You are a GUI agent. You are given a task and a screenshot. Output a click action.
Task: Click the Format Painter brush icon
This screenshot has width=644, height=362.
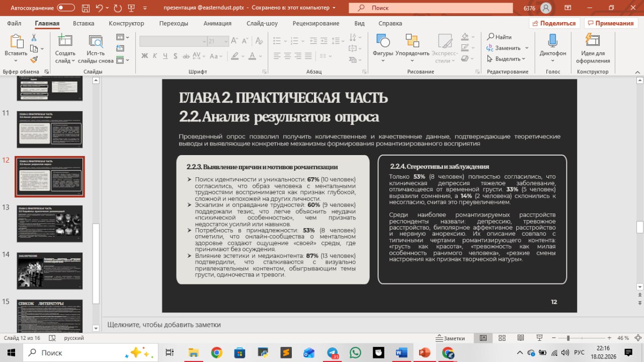coord(34,59)
